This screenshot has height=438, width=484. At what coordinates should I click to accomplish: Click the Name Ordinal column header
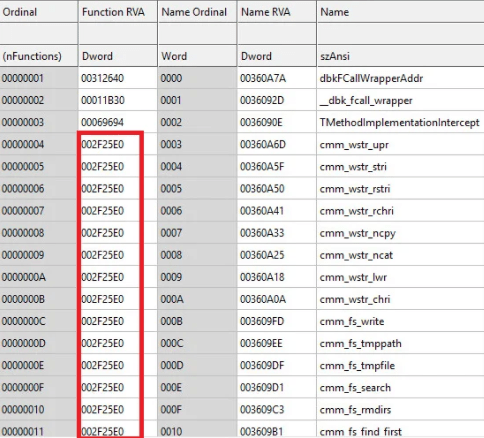pyautogui.click(x=197, y=12)
